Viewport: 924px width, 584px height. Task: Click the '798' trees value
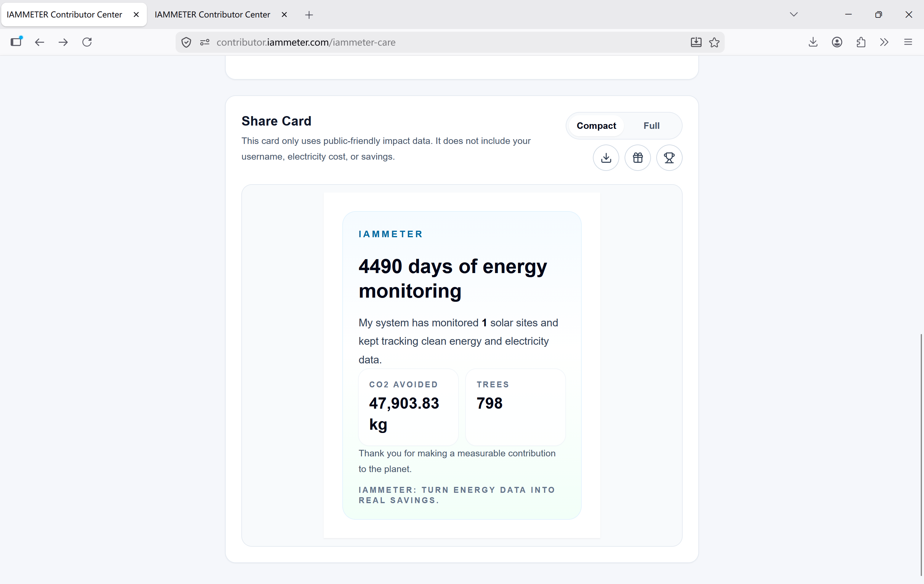coord(489,403)
